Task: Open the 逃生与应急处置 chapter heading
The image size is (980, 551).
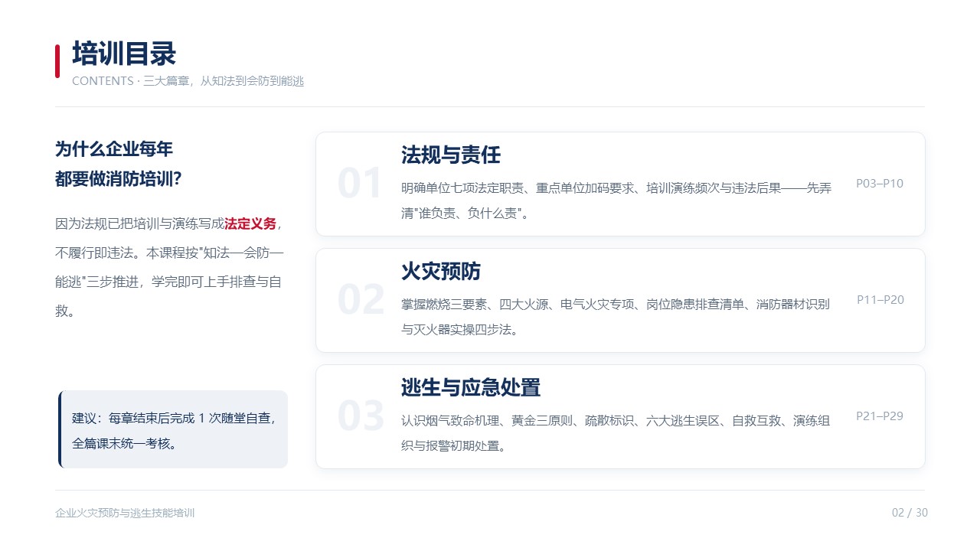Action: [471, 388]
